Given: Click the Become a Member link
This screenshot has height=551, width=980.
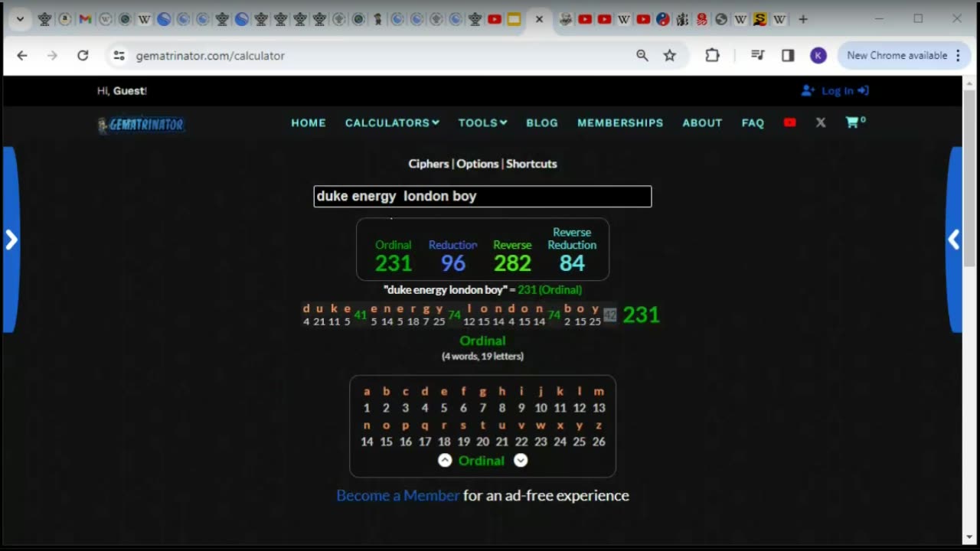Looking at the screenshot, I should coord(398,495).
